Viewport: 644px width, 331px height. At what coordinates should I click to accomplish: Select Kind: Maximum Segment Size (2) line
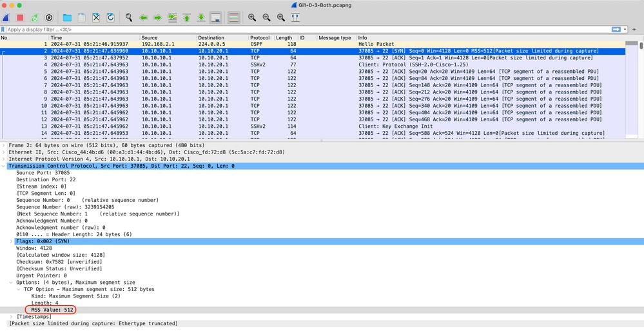tap(75, 296)
